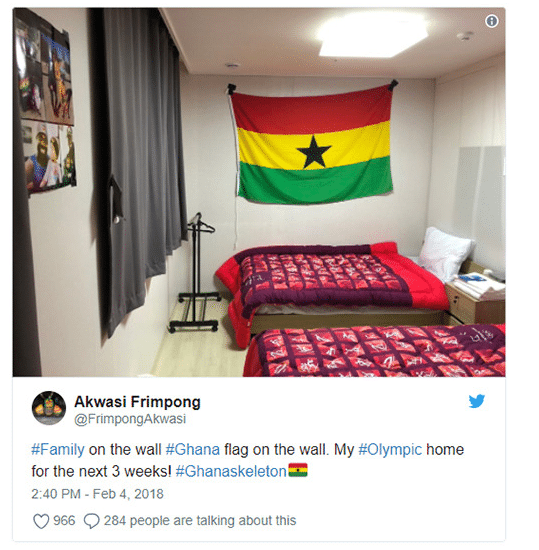
Task: Open the #Ghana hashtag link
Action: pos(193,449)
